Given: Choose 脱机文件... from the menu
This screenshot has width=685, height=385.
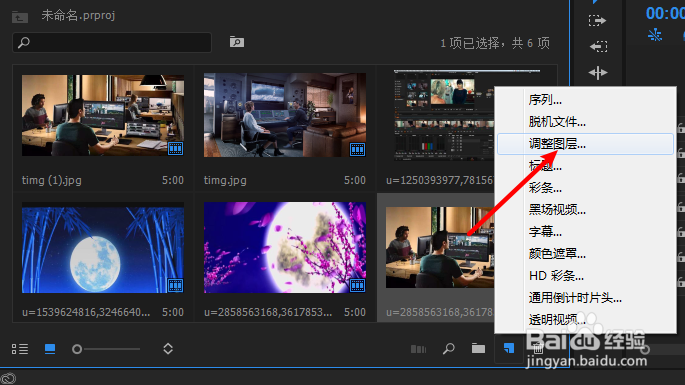Looking at the screenshot, I should pyautogui.click(x=585, y=122).
